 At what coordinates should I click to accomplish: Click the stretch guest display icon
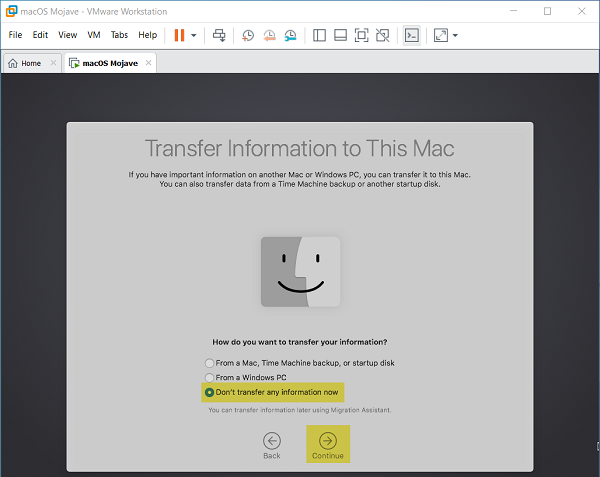click(x=441, y=36)
